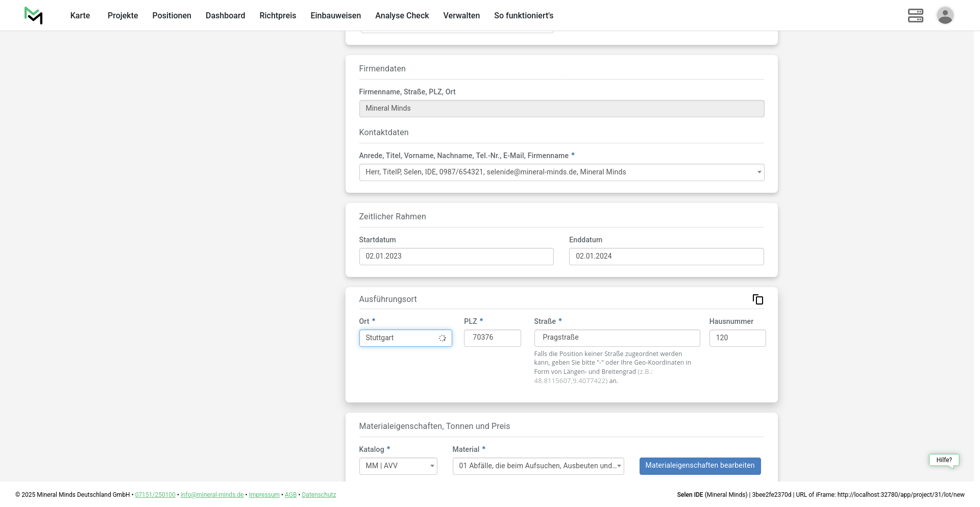The image size is (980, 507).
Task: Open the server stack icon in header
Action: [915, 15]
